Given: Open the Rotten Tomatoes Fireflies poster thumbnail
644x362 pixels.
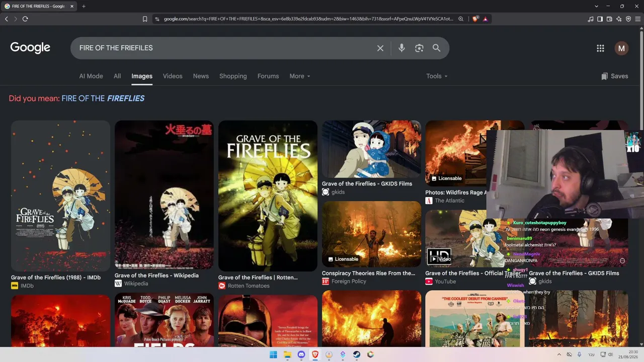Looking at the screenshot, I should 268,196.
